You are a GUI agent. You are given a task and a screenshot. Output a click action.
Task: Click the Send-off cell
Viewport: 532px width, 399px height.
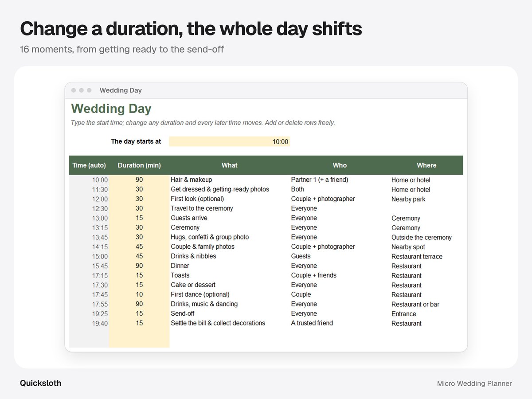[183, 314]
